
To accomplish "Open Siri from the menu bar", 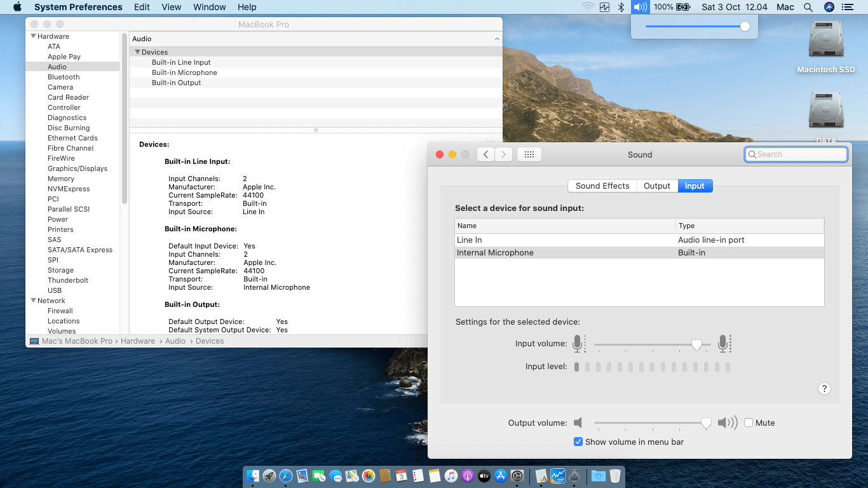I will pos(829,7).
